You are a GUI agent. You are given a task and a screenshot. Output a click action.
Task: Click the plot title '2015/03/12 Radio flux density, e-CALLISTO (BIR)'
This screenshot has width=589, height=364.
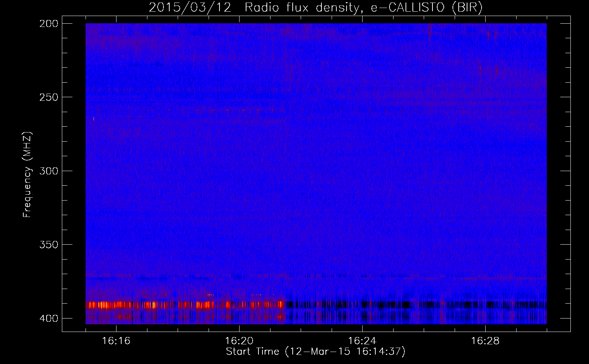click(316, 8)
